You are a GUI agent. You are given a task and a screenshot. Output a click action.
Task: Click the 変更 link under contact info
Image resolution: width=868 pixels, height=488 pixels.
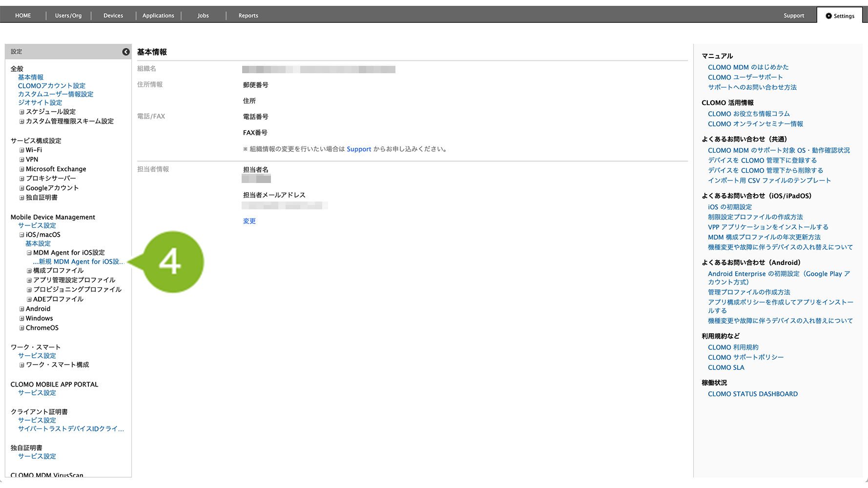[249, 221]
